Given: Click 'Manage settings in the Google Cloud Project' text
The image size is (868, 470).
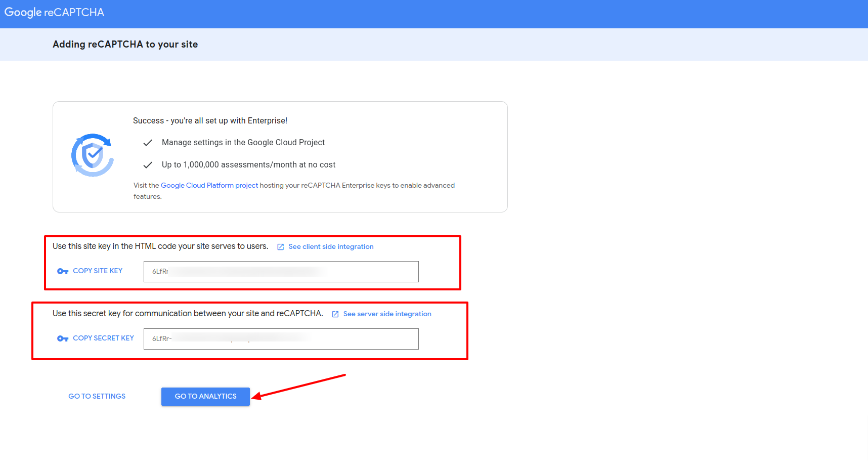Looking at the screenshot, I should coord(243,143).
